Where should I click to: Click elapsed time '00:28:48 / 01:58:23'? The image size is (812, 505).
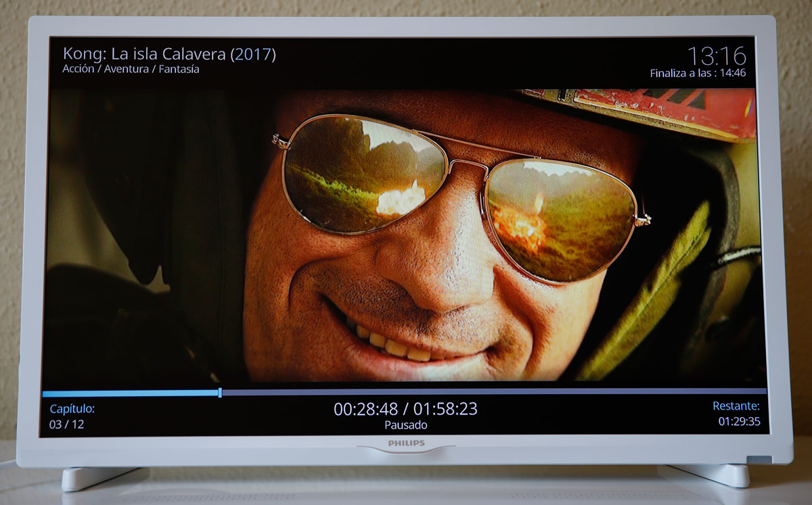click(x=405, y=409)
